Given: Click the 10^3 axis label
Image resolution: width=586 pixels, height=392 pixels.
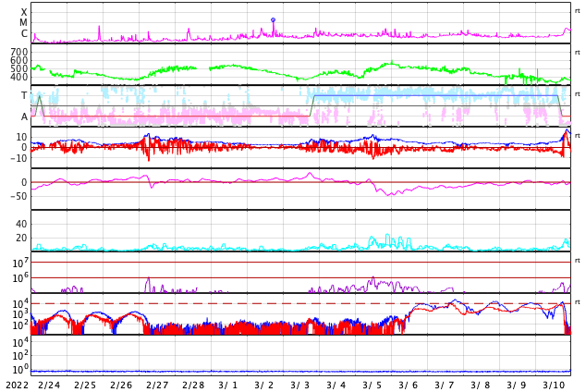Looking at the screenshot, I should (20, 314).
